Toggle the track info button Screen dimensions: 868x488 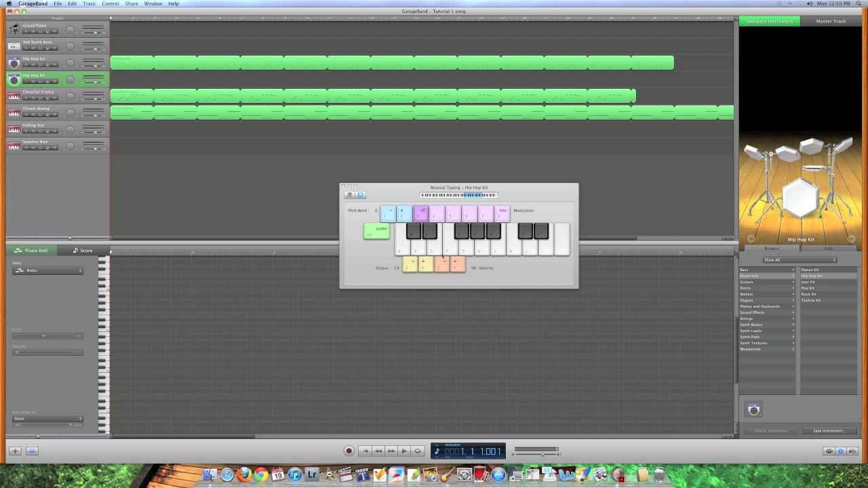[x=841, y=451]
